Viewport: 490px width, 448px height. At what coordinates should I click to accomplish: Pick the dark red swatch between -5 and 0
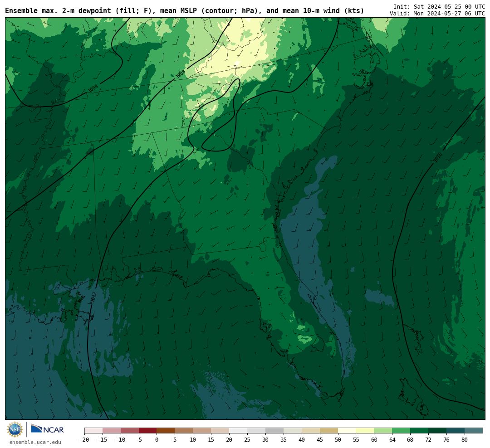[148, 431]
